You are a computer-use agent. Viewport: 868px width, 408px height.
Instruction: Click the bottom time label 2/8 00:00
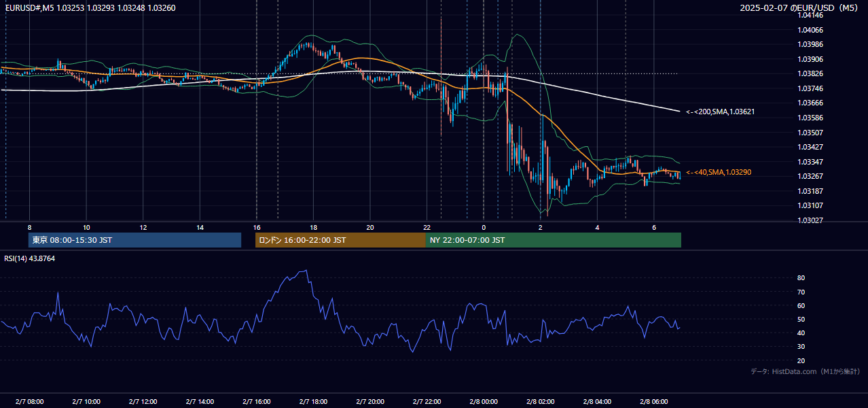pos(484,402)
